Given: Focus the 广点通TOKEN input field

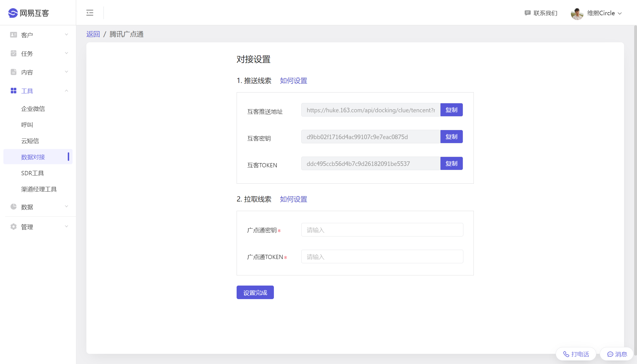Looking at the screenshot, I should (x=382, y=256).
